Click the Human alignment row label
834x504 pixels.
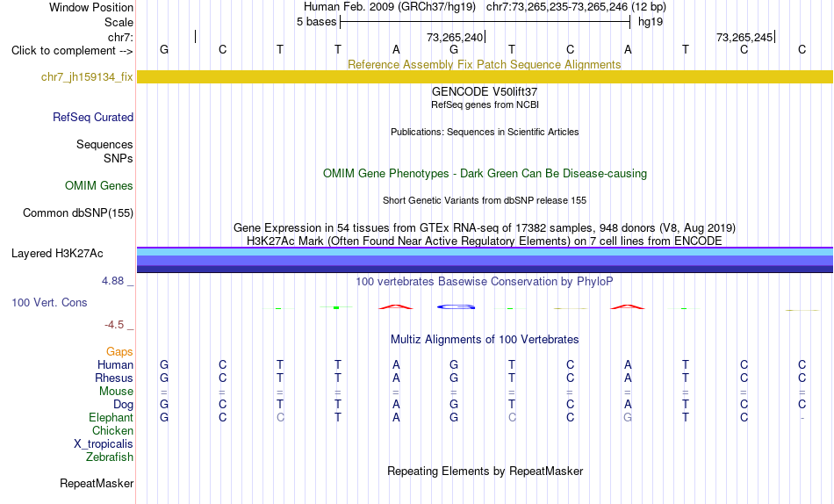tap(115, 365)
